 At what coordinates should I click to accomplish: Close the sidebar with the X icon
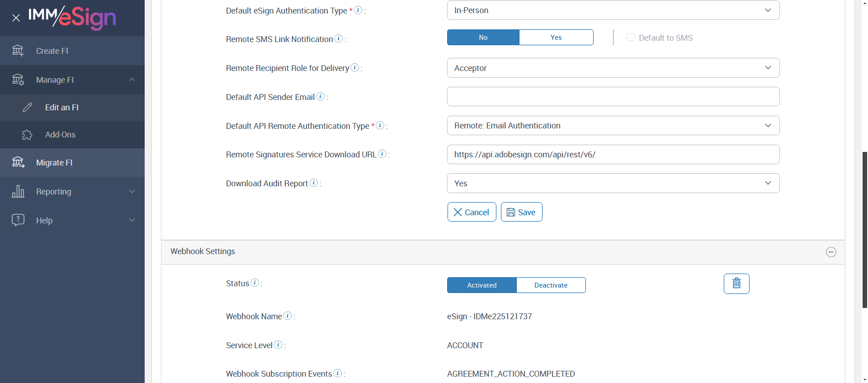[x=16, y=18]
